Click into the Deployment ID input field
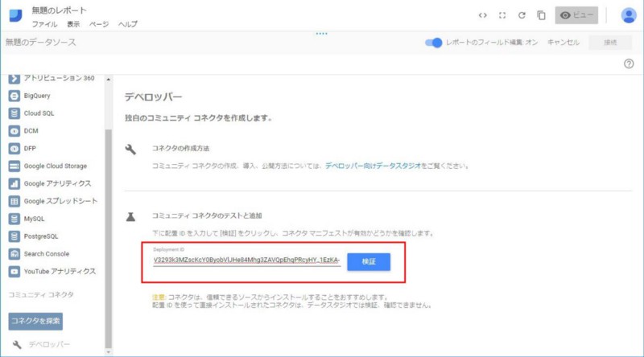644x357 pixels. coord(247,261)
